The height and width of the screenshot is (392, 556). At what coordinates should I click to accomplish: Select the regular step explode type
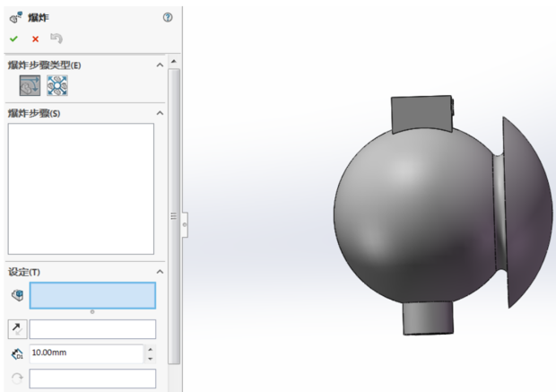point(30,85)
